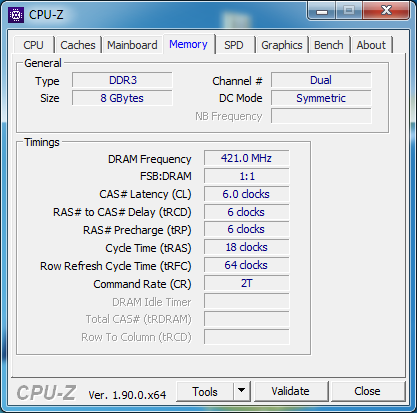
Task: Click the 2T command rate value
Action: (247, 283)
